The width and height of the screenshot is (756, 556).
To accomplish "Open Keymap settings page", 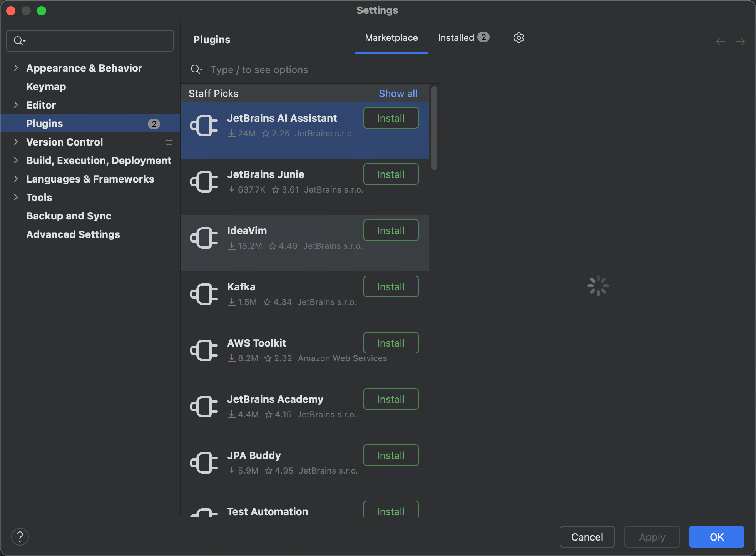I will tap(46, 87).
